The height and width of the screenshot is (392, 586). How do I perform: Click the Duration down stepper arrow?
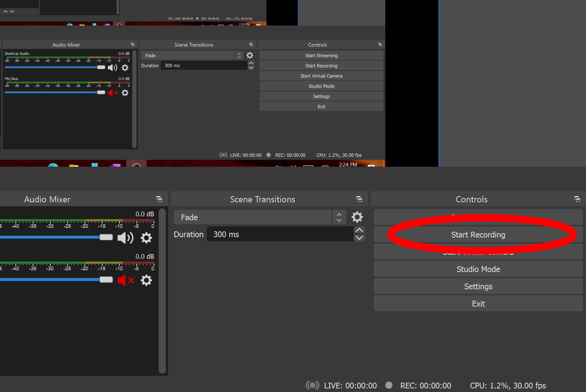click(359, 238)
